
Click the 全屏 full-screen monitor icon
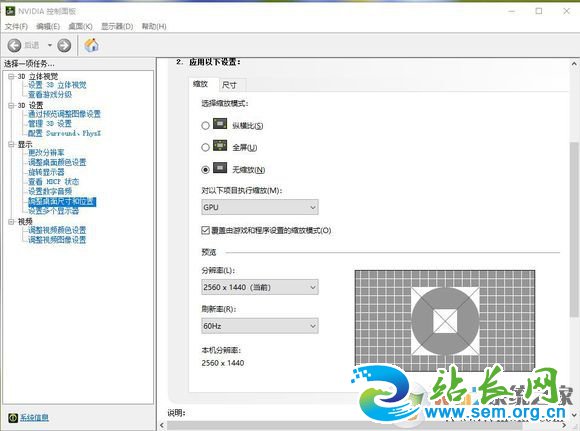point(220,146)
